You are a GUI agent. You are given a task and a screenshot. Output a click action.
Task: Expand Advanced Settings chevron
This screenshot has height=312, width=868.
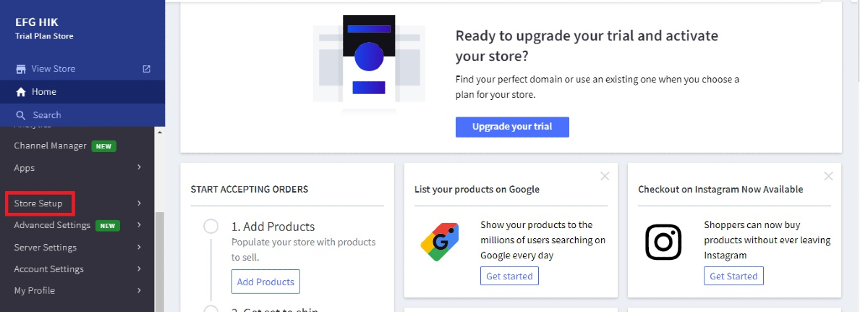[139, 225]
